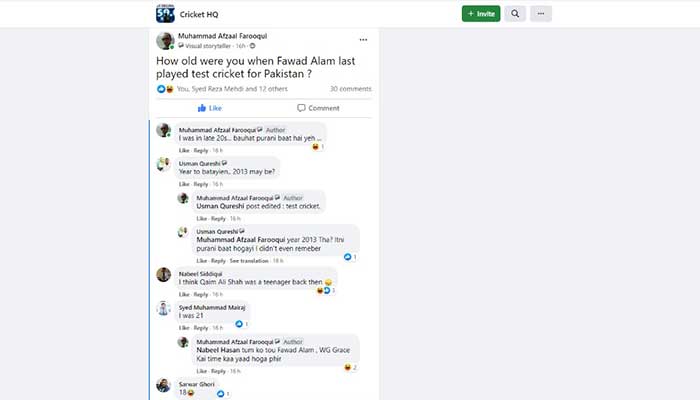Click the Comment button under post
Viewport: 700px width, 400px height.
[x=318, y=108]
